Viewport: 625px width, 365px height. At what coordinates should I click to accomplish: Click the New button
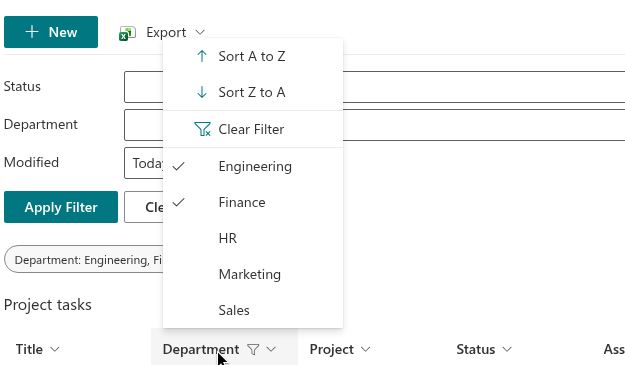click(51, 32)
